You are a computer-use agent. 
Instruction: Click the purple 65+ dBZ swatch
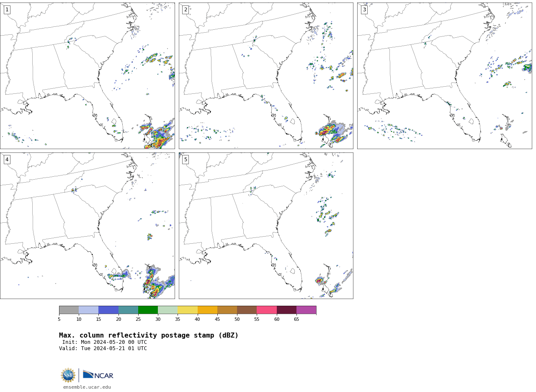click(x=306, y=310)
